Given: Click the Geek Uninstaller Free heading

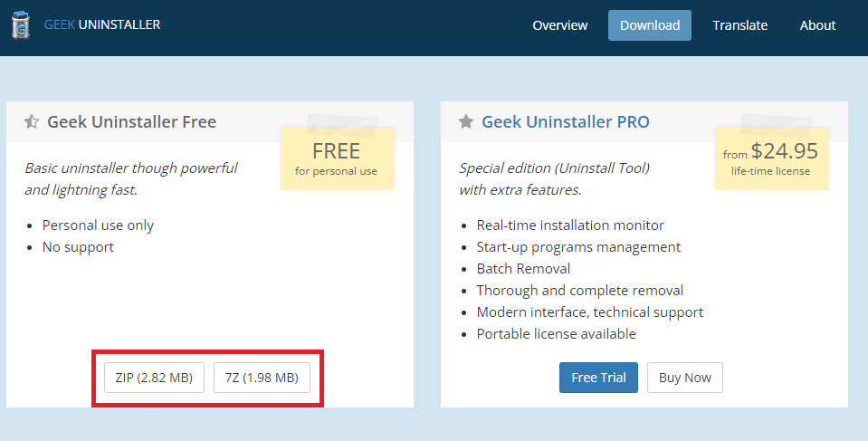Looking at the screenshot, I should [x=132, y=122].
